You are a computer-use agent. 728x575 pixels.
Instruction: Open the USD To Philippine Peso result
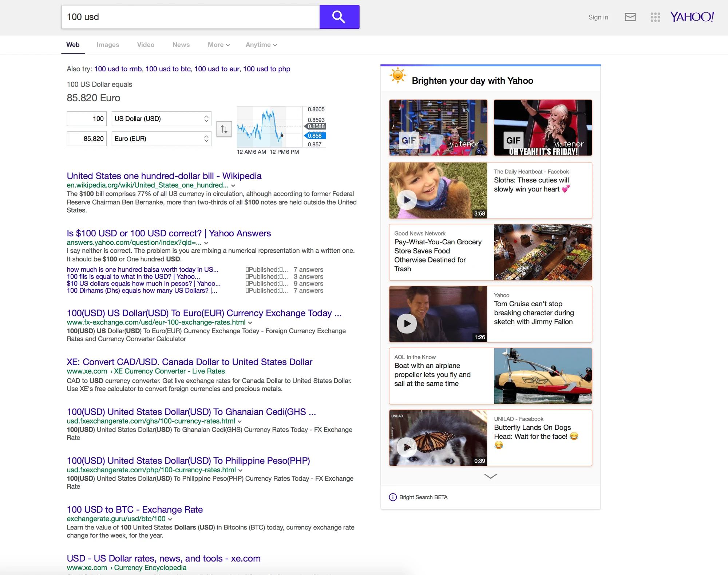(x=188, y=461)
